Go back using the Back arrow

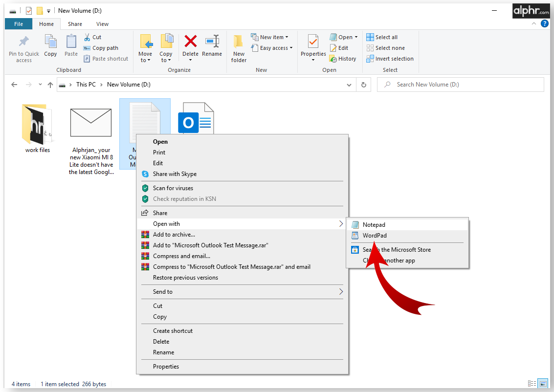14,85
